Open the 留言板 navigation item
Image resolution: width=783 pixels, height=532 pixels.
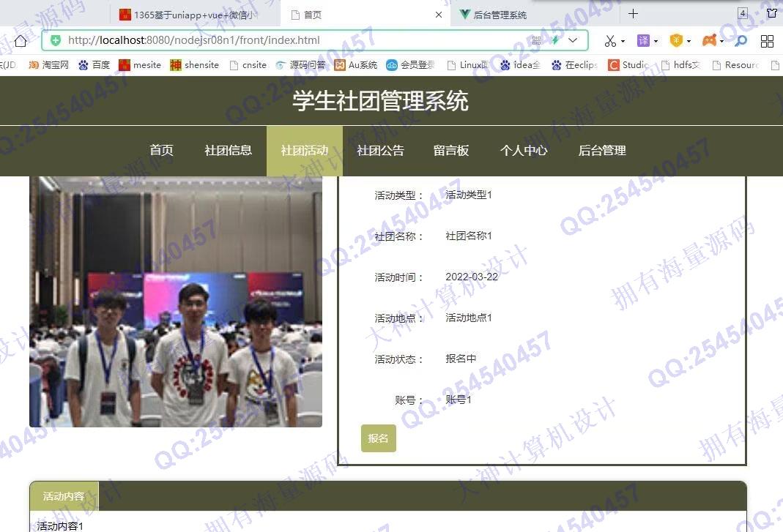click(x=451, y=151)
